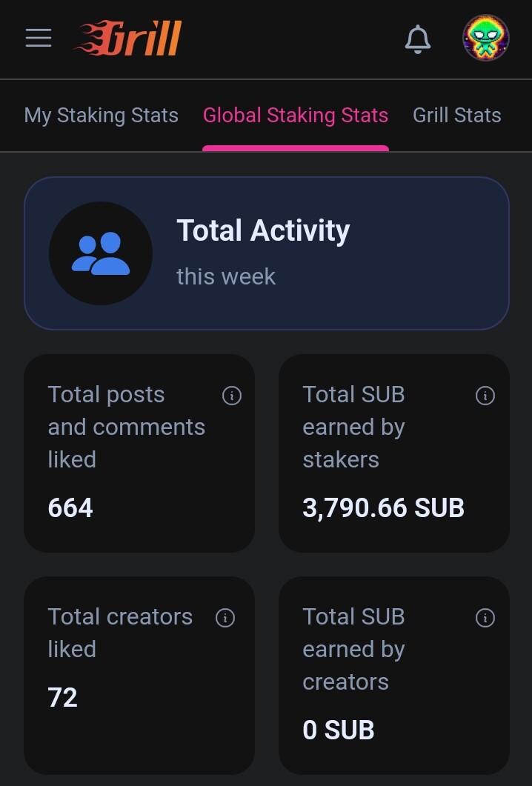Open the alien profile avatar
The height and width of the screenshot is (786, 532).
tap(485, 38)
